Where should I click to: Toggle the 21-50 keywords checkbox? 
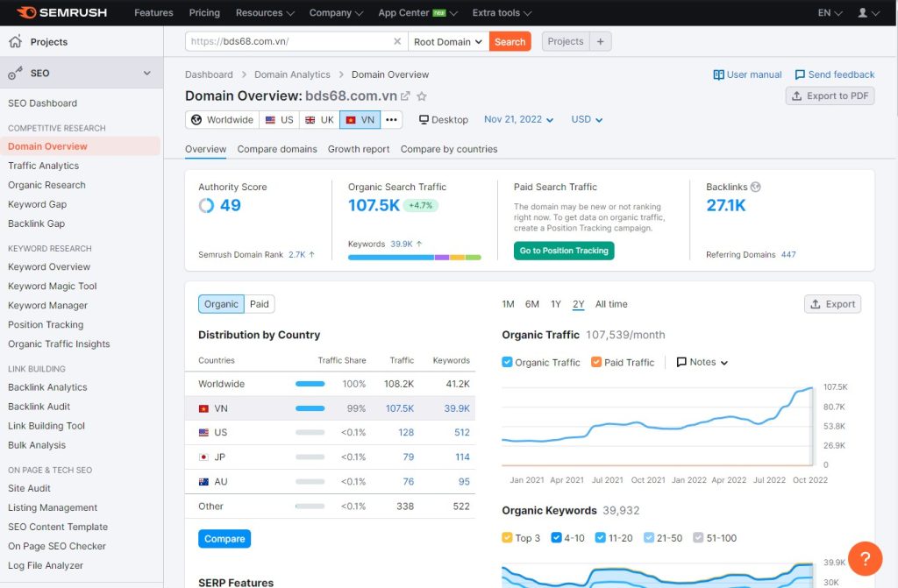pos(648,538)
